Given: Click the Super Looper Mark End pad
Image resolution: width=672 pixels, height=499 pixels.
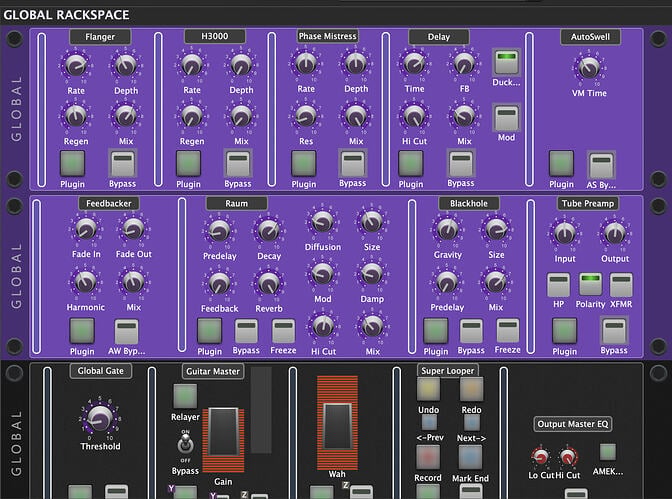Looking at the screenshot, I should pos(471,457).
